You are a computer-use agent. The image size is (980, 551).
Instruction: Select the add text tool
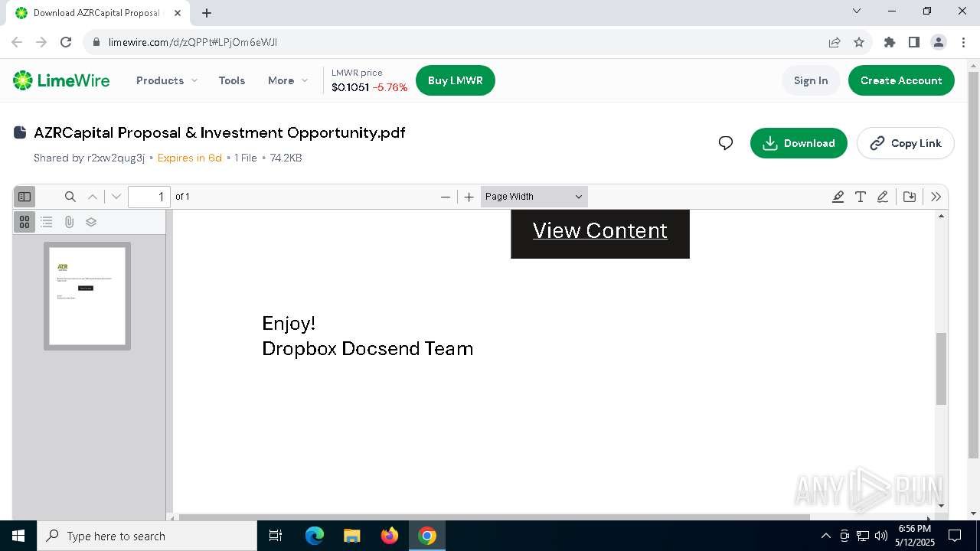861,197
